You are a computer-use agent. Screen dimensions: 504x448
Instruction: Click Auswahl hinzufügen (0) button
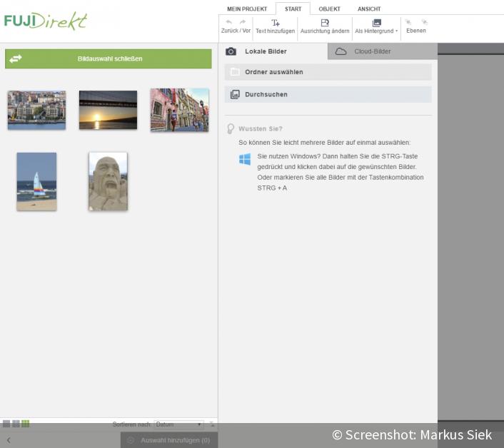pyautogui.click(x=169, y=440)
